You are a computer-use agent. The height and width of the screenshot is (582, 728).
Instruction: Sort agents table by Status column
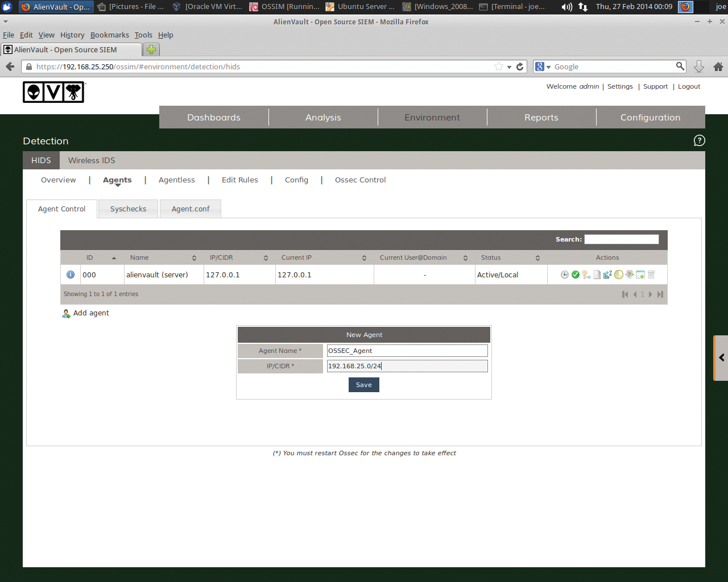[x=511, y=257]
